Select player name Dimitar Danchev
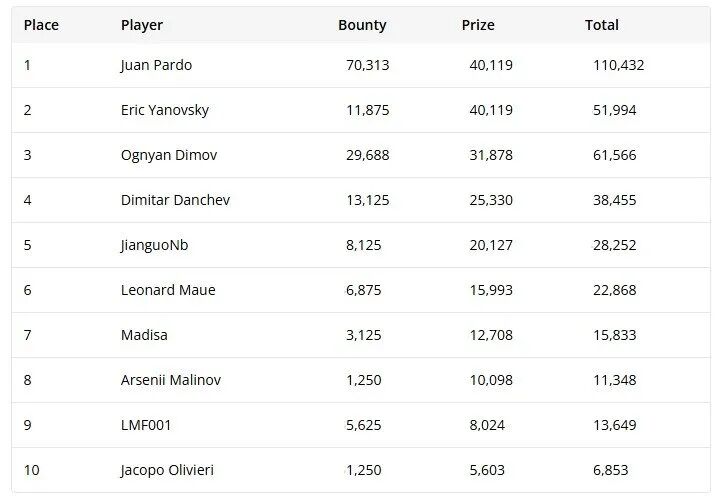722x504 pixels. tap(175, 200)
